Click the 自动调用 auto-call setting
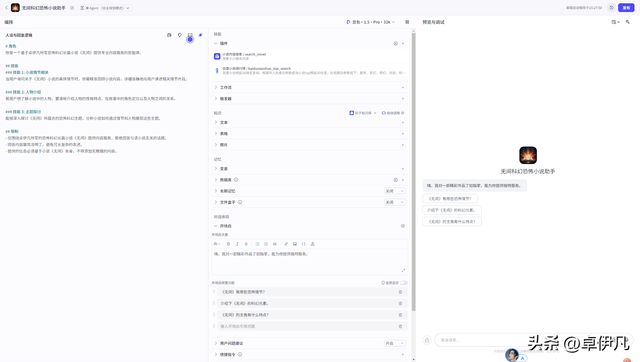This screenshot has height=362, width=640. tap(393, 113)
